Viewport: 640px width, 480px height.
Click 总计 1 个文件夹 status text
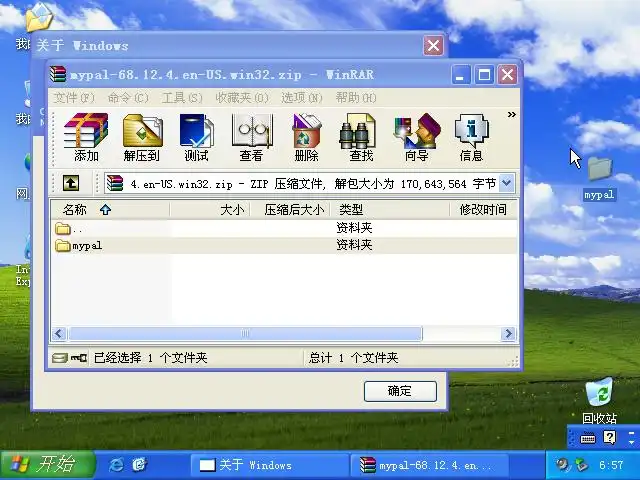[x=353, y=358]
